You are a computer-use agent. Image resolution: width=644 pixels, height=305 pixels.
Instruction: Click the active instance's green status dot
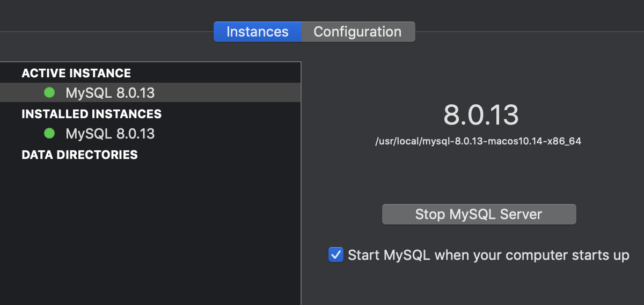click(49, 93)
